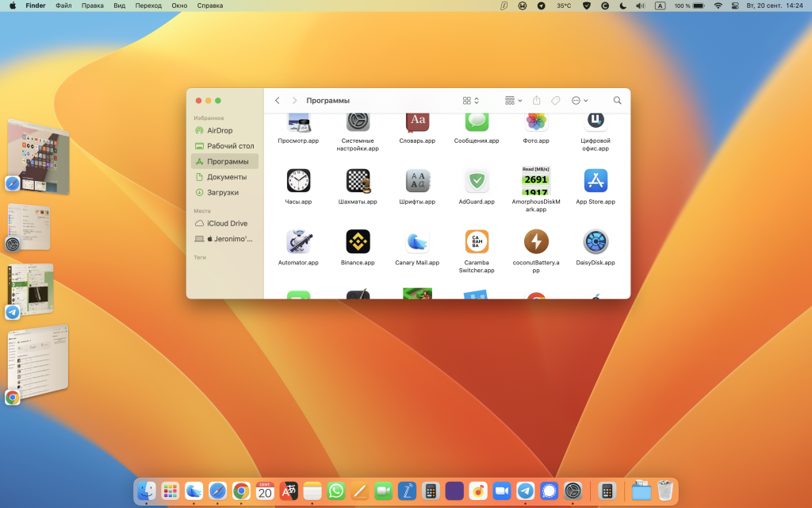Go back using the toolbar back arrow
The height and width of the screenshot is (508, 812).
(277, 101)
